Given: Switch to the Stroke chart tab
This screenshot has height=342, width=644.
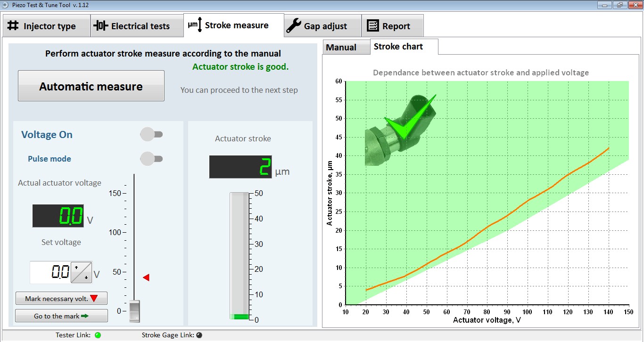Looking at the screenshot, I should pos(398,47).
